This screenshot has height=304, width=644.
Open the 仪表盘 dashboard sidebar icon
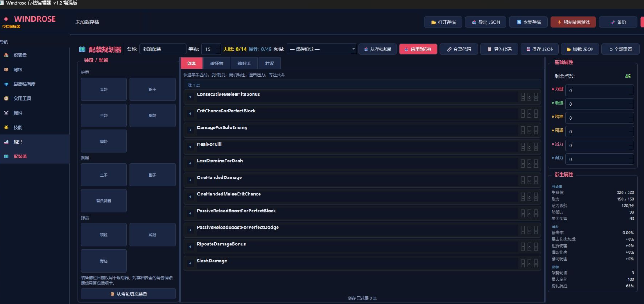click(x=6, y=55)
